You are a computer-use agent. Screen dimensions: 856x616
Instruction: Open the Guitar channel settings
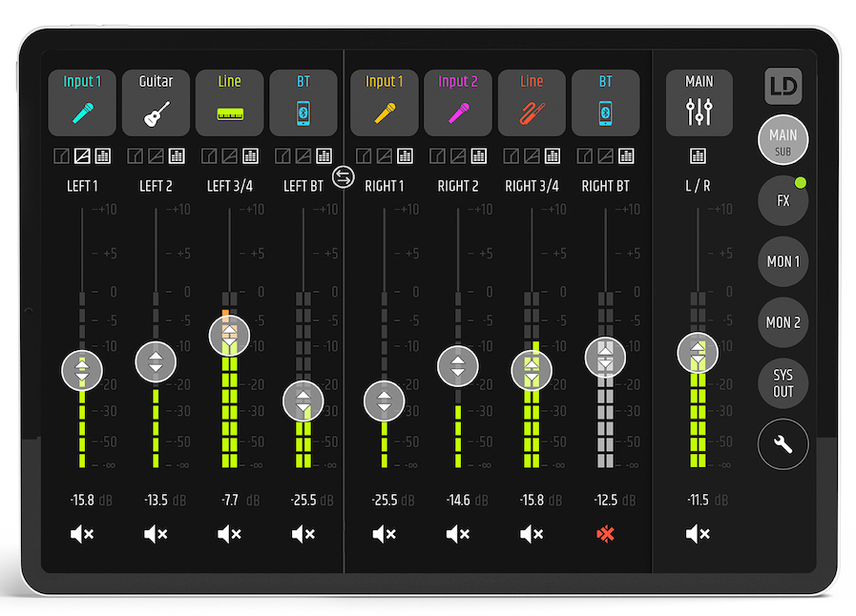pyautogui.click(x=156, y=103)
